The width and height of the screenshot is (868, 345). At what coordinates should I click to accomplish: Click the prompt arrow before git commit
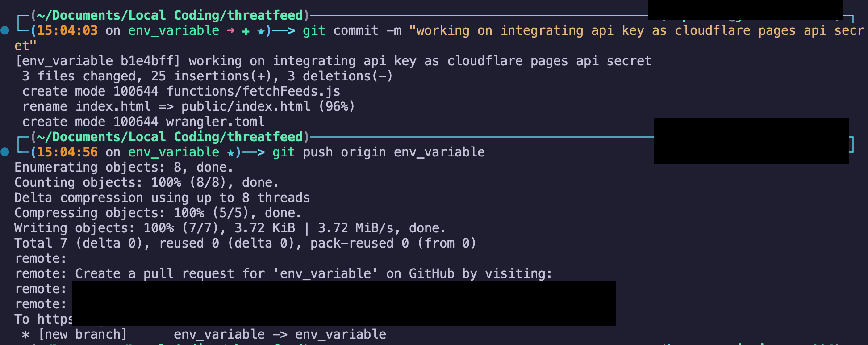(x=284, y=31)
